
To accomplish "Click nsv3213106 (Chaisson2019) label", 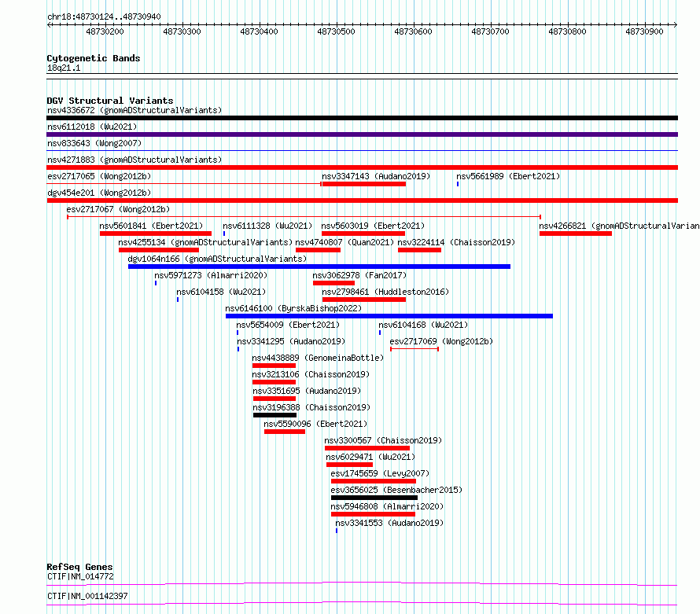I will [x=311, y=374].
